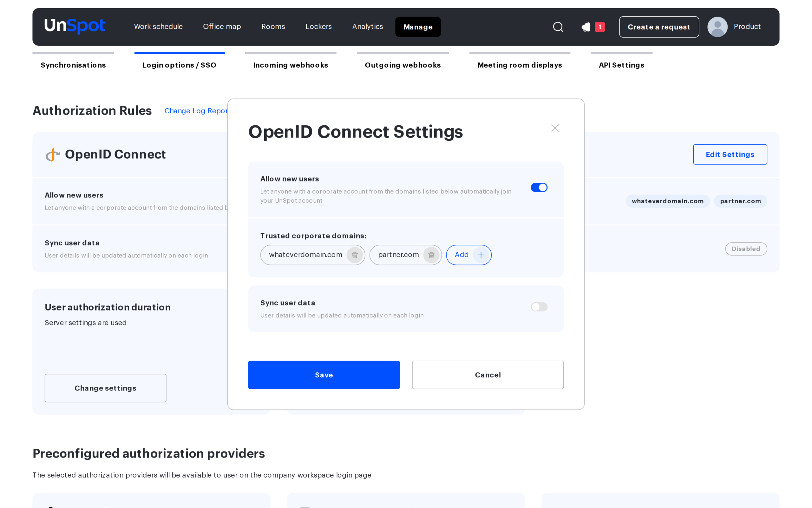The width and height of the screenshot is (812, 508).
Task: Click Create a request button
Action: (x=659, y=27)
